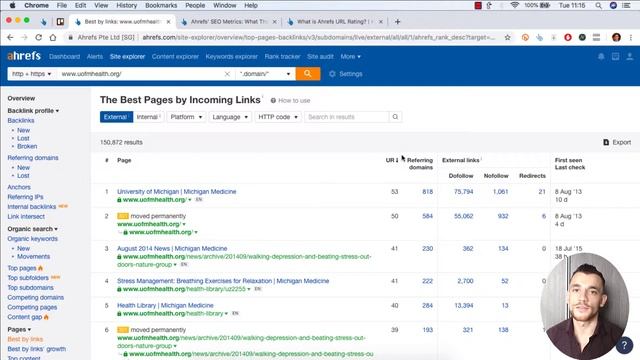
Task: Open the Apple menu
Action: pos(12,5)
